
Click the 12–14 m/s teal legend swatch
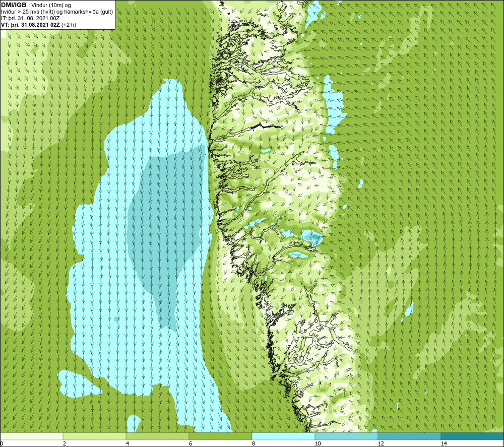pos(409,436)
